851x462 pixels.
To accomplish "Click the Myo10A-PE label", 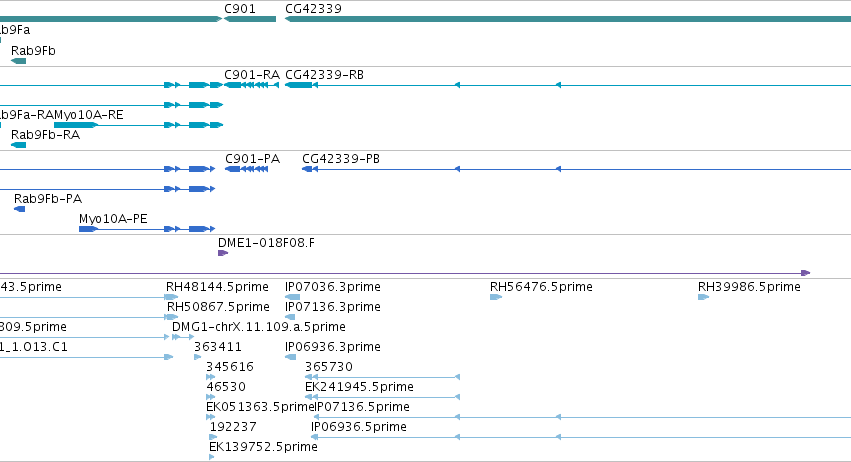I will point(113,219).
